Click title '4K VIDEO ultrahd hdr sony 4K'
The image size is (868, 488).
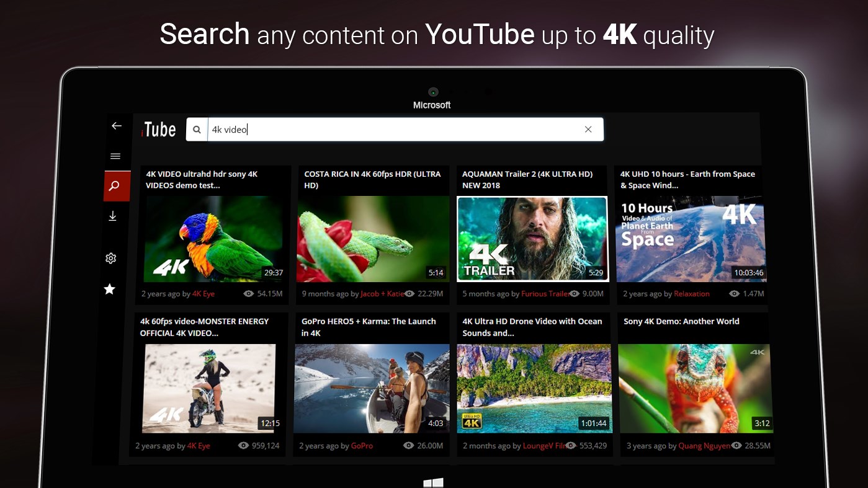(202, 174)
